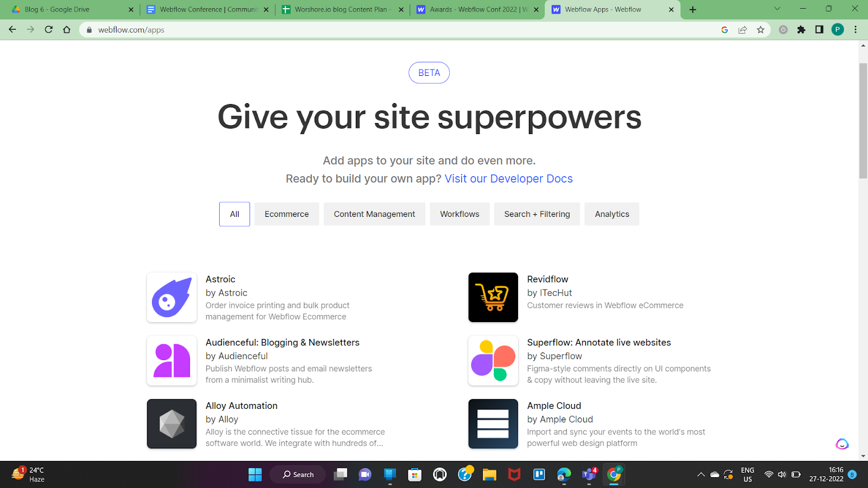Filter apps by Ecommerce
The image size is (868, 488).
pos(286,214)
